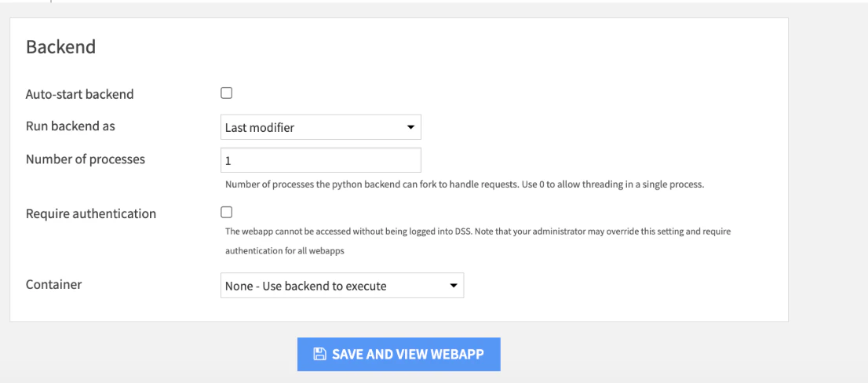Focus the Number of processes input field
868x383 pixels.
pyautogui.click(x=320, y=161)
